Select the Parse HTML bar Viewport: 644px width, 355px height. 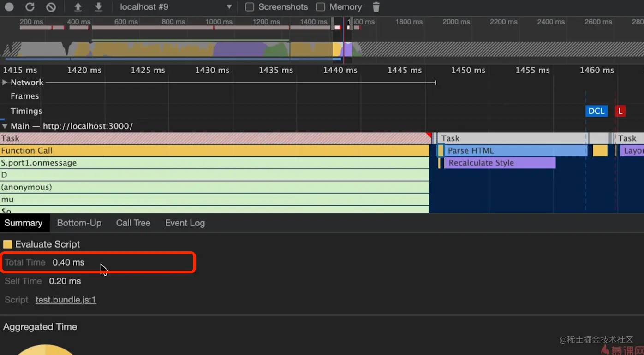click(x=515, y=151)
